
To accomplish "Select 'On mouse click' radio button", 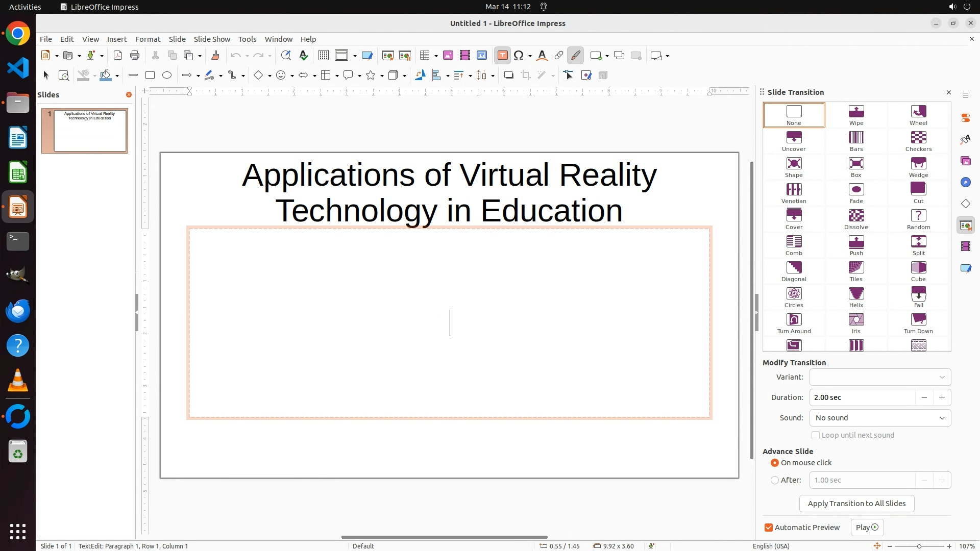I will [x=775, y=463].
